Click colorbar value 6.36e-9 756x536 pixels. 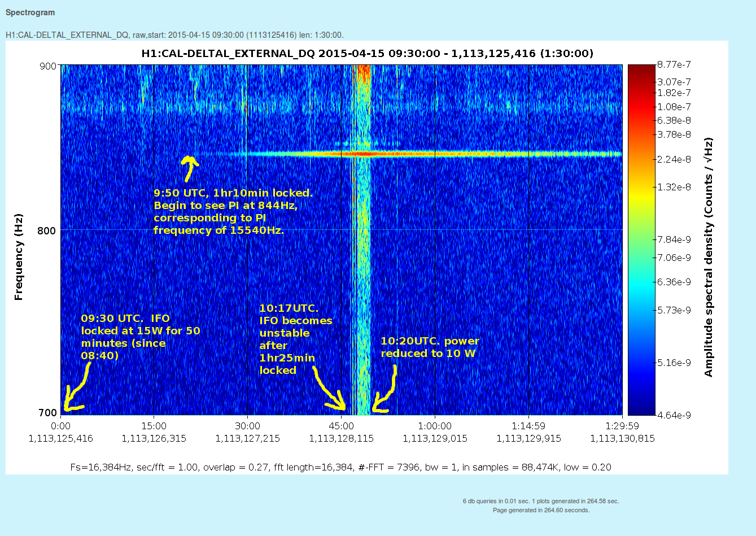pyautogui.click(x=674, y=282)
